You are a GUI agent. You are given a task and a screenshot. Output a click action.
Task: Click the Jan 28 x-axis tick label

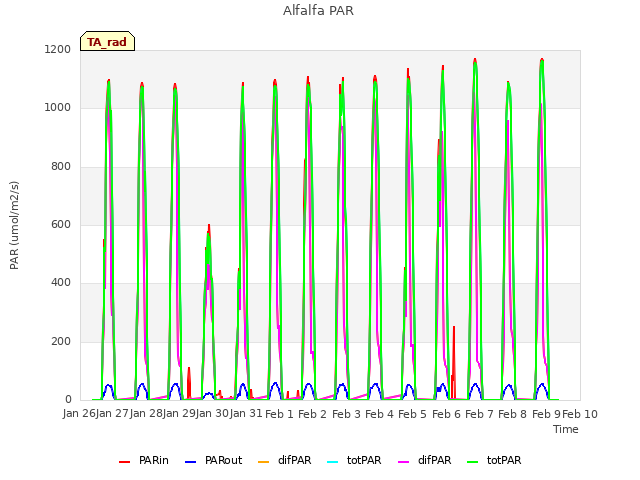click(146, 414)
